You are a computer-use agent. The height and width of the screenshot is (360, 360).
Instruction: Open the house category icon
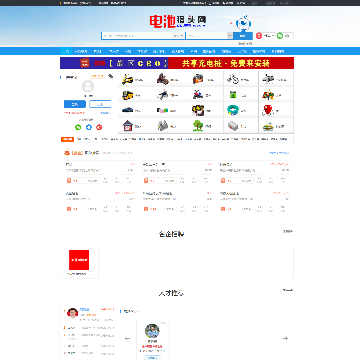[x=128, y=126]
